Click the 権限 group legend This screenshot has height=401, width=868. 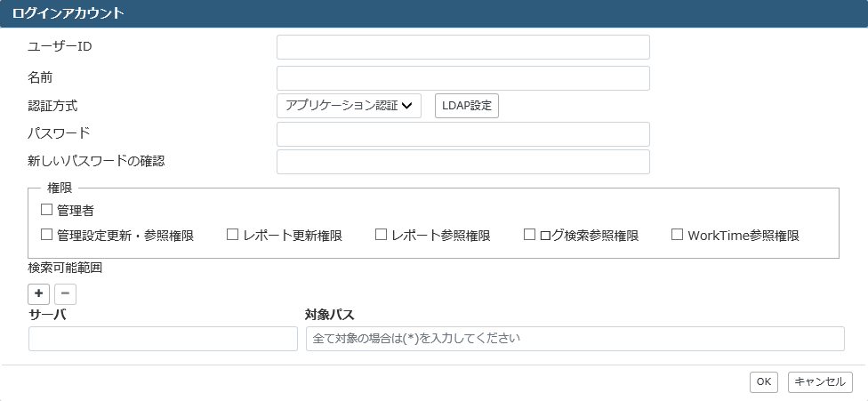coord(60,188)
